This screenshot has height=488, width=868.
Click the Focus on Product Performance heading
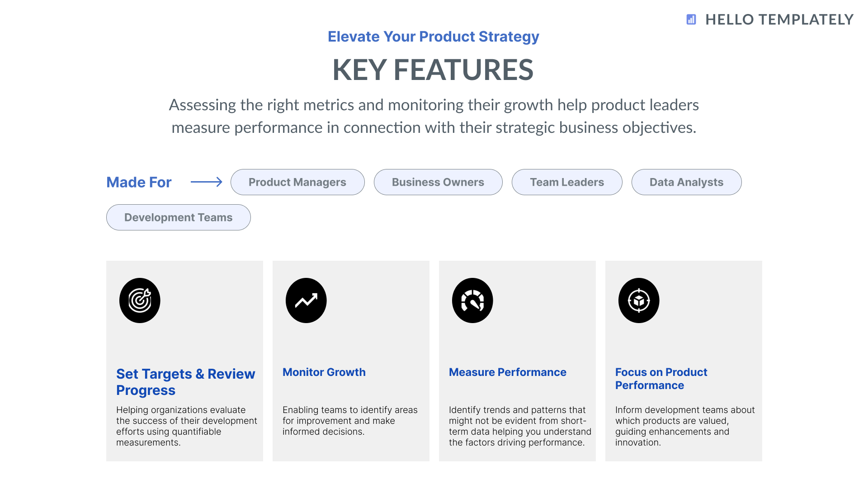[661, 379]
